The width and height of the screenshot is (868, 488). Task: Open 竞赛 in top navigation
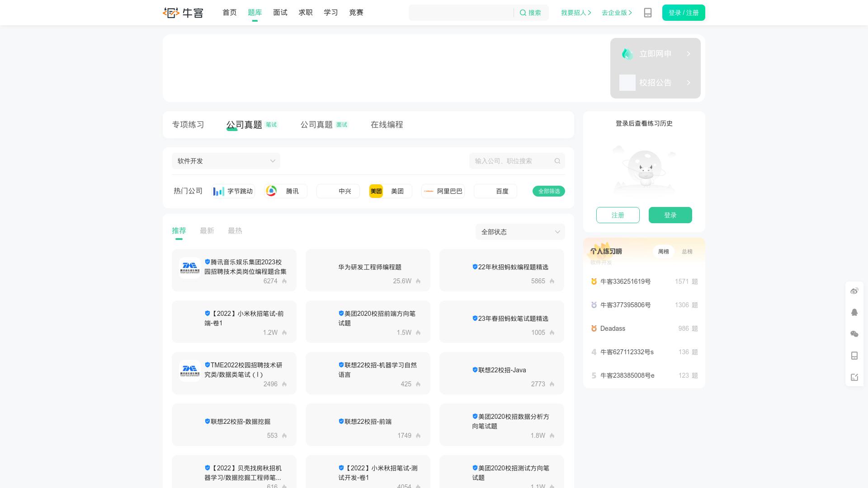click(x=356, y=13)
